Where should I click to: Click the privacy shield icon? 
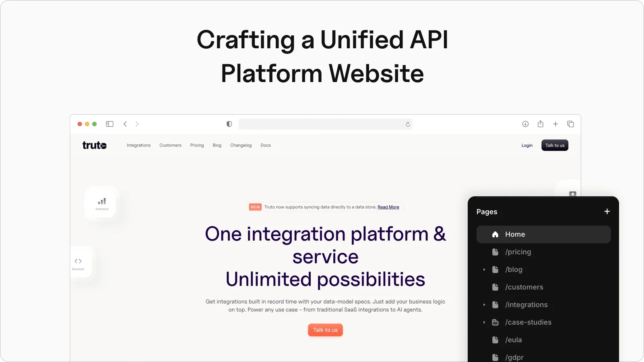229,124
